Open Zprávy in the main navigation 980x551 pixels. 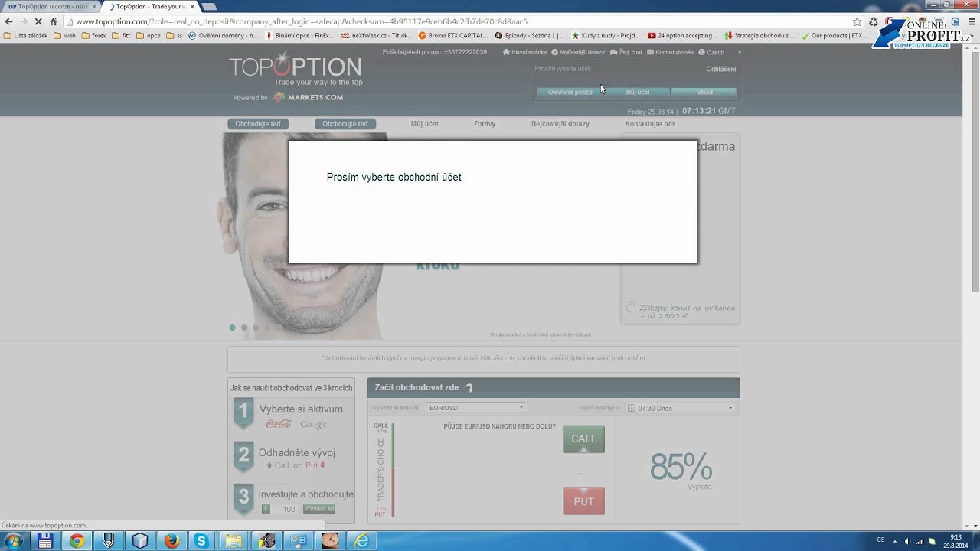(x=485, y=124)
